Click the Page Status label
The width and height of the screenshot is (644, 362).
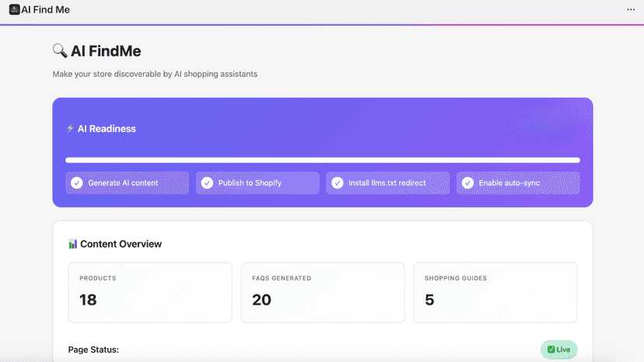click(93, 350)
